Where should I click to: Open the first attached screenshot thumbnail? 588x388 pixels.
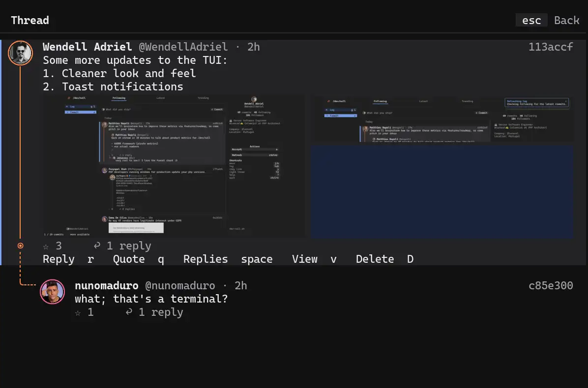click(174, 166)
